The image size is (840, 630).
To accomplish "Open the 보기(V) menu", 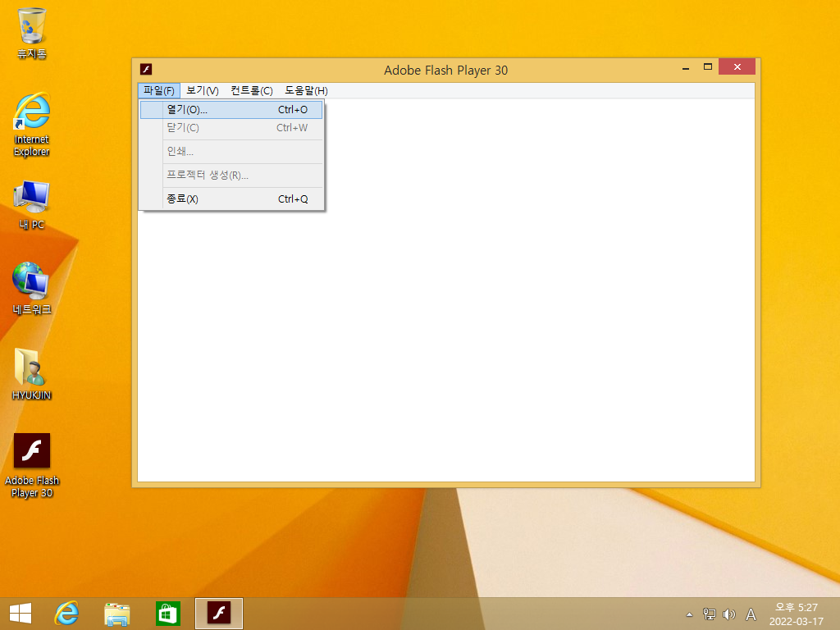I will pos(203,90).
